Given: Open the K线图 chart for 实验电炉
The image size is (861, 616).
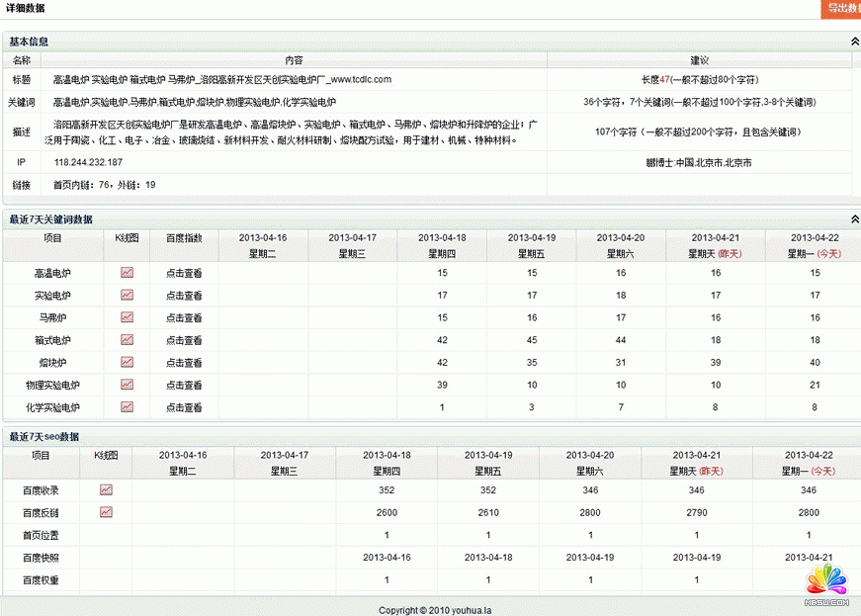Looking at the screenshot, I should point(127,295).
